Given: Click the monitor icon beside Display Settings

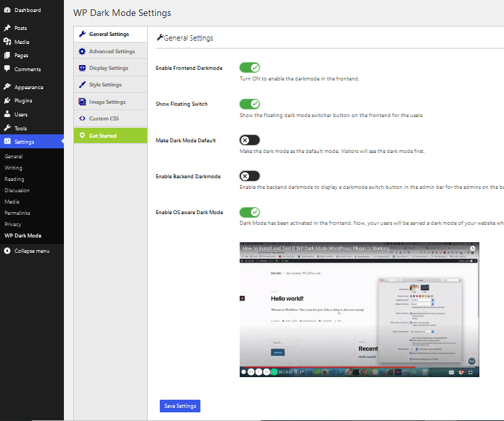Looking at the screenshot, I should tap(83, 68).
